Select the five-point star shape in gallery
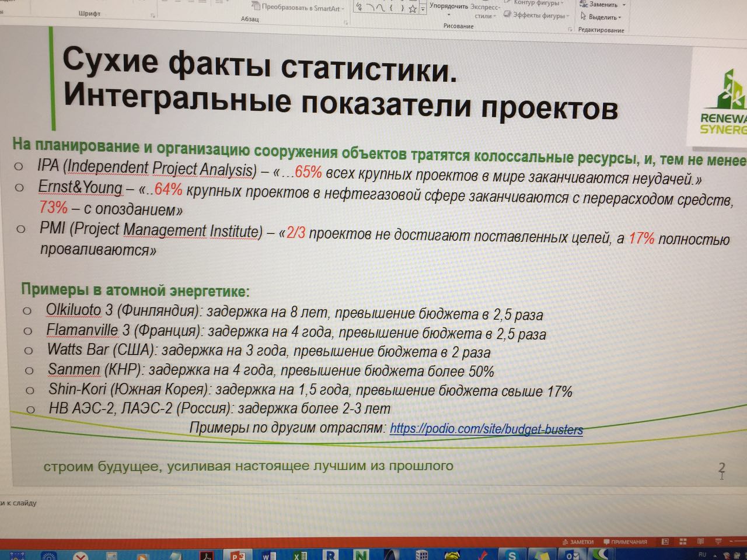The height and width of the screenshot is (560, 747). tap(413, 9)
